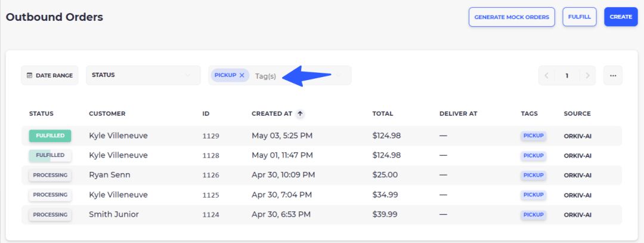Click the $34.99 total
This screenshot has height=243, width=644.
[x=385, y=195]
